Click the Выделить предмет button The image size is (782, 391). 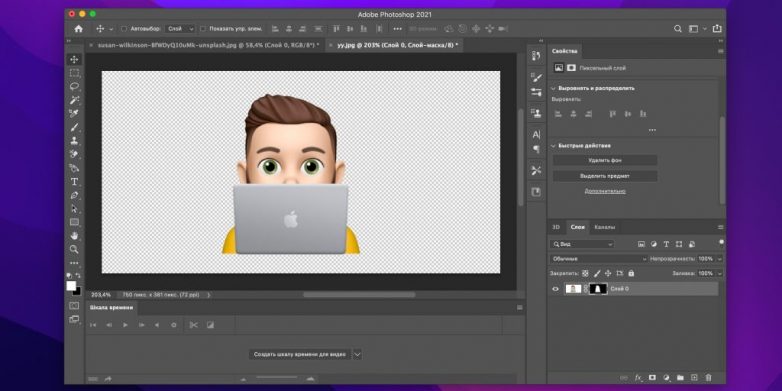click(x=604, y=176)
